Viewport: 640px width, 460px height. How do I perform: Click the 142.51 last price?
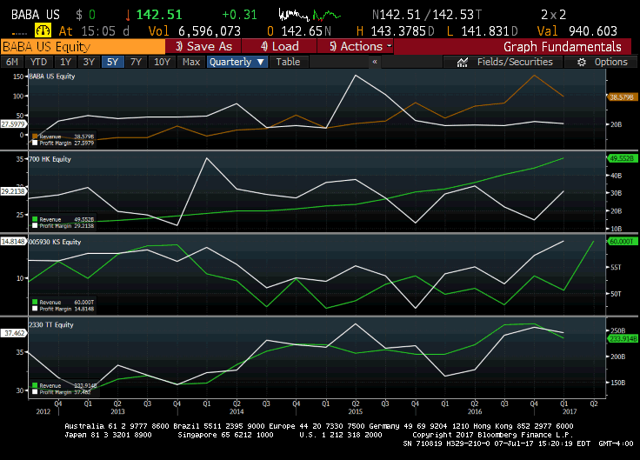pos(159,15)
